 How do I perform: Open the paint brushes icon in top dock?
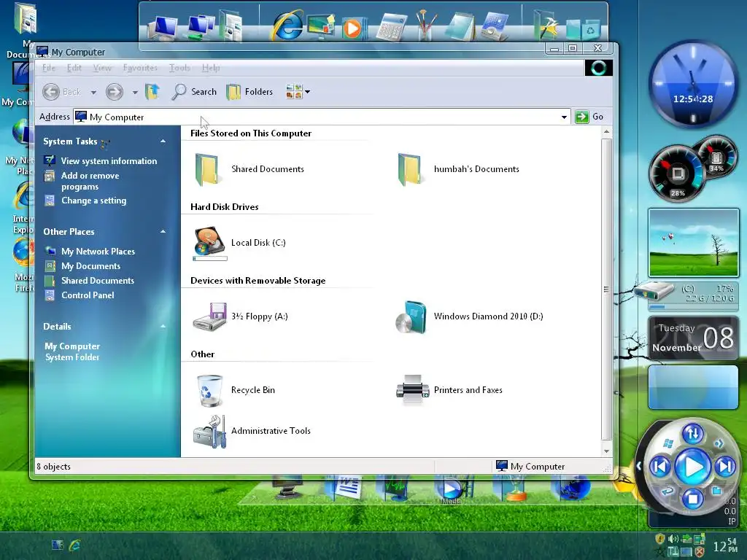[x=426, y=26]
